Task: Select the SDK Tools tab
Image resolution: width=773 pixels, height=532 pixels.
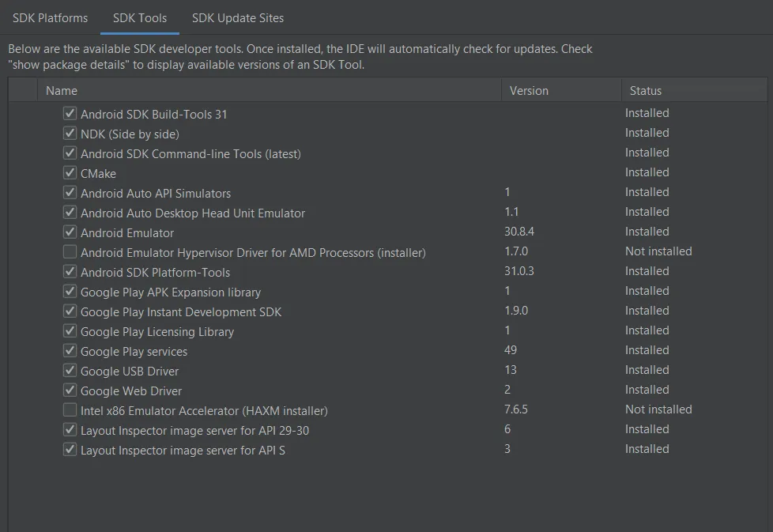Action: pos(140,17)
